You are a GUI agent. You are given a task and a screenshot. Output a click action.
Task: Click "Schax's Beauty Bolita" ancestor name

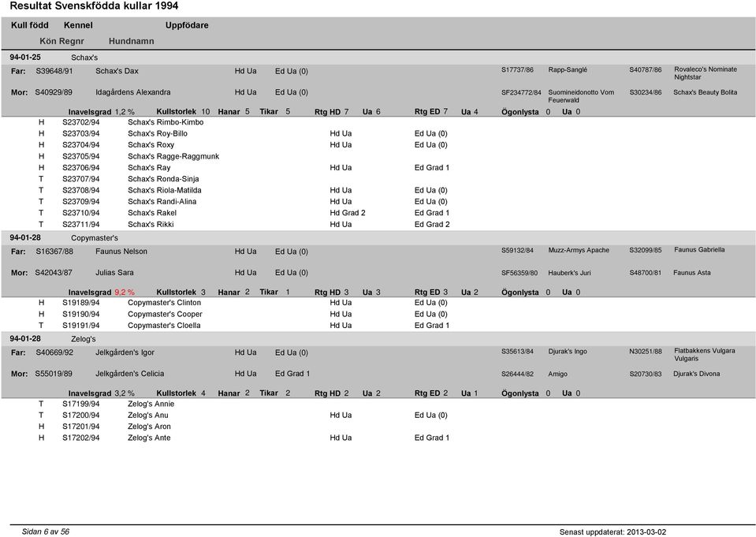coord(706,92)
